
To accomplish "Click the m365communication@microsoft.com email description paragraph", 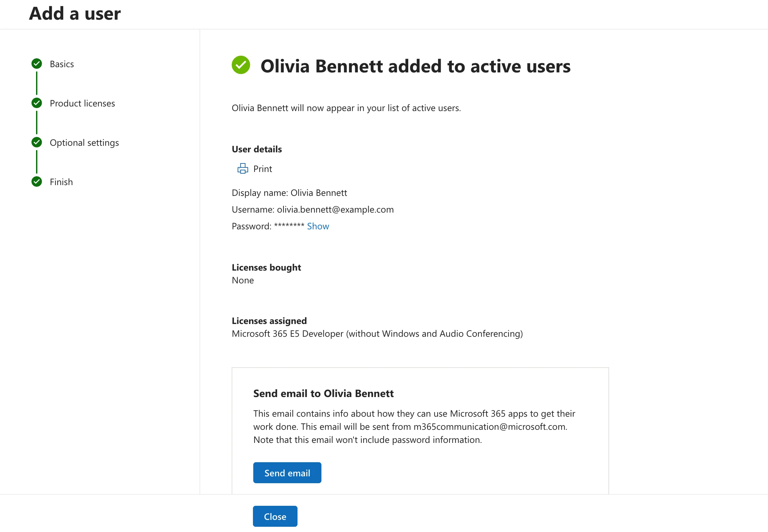I will (414, 427).
